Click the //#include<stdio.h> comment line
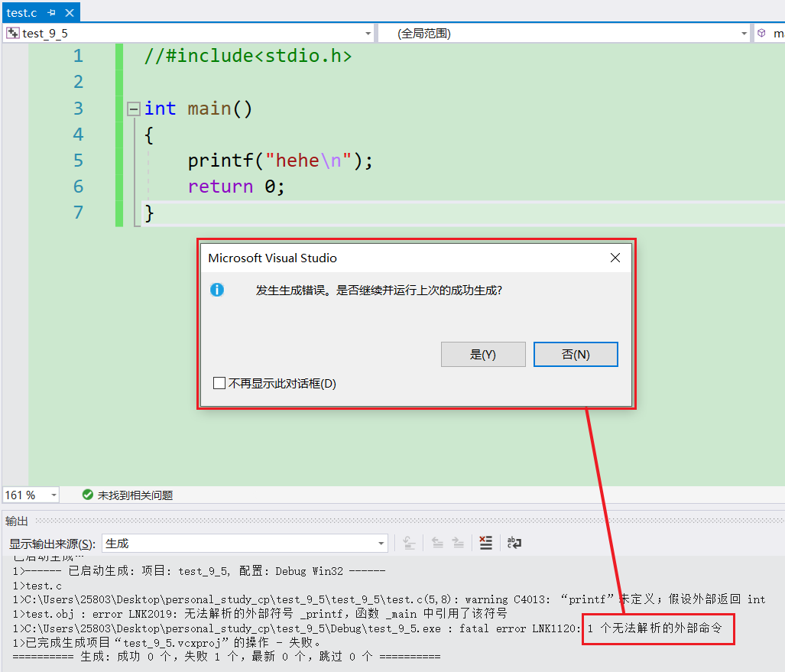Viewport: 785px width, 672px height. [248, 56]
